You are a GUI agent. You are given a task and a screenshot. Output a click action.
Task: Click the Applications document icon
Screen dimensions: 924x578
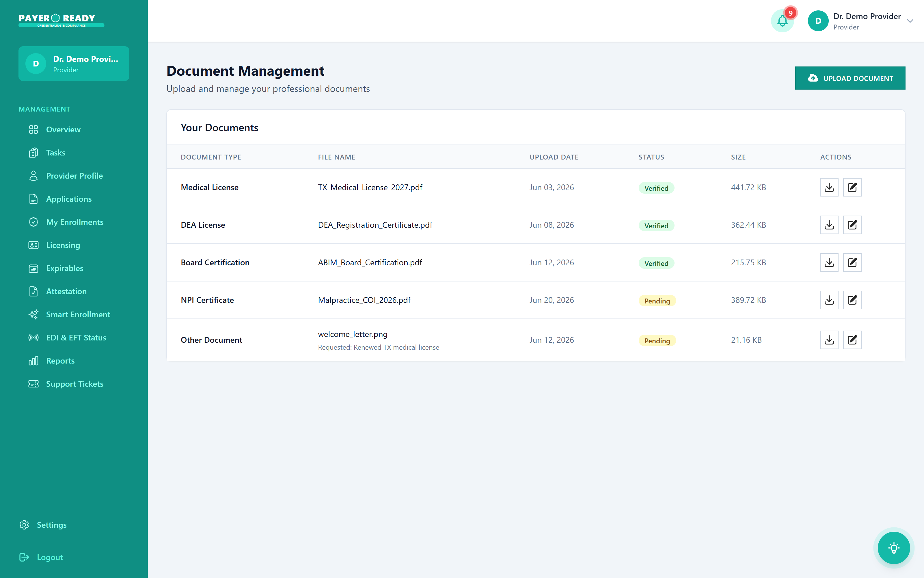pos(33,199)
